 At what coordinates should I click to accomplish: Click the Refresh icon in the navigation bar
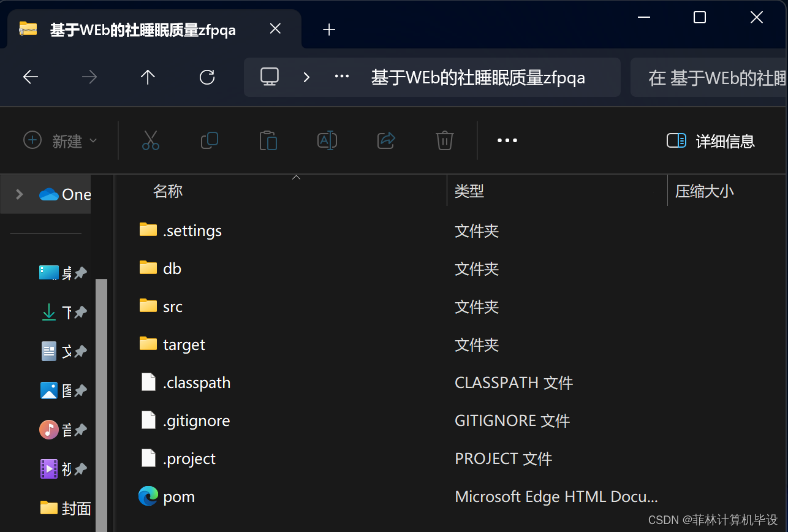coord(208,77)
